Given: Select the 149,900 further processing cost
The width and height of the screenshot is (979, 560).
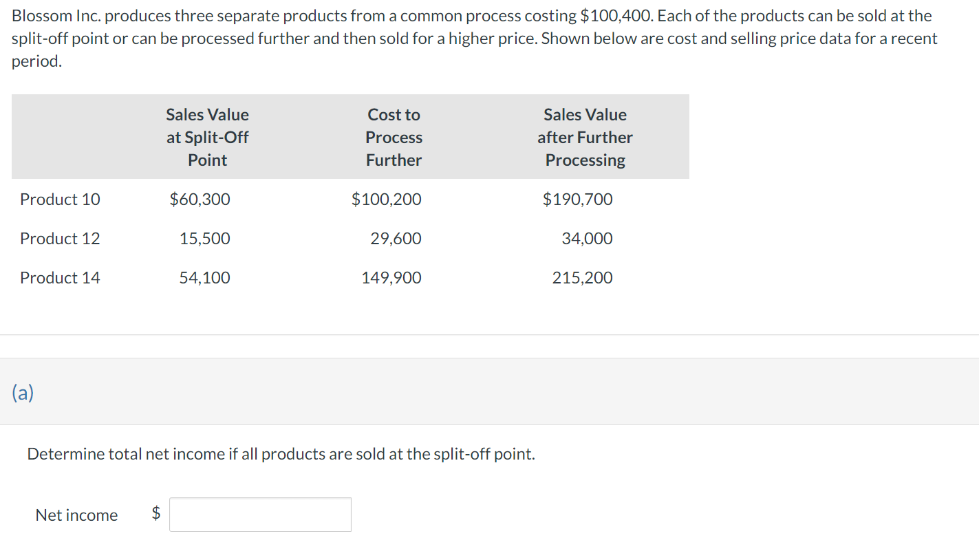Looking at the screenshot, I should click(391, 278).
